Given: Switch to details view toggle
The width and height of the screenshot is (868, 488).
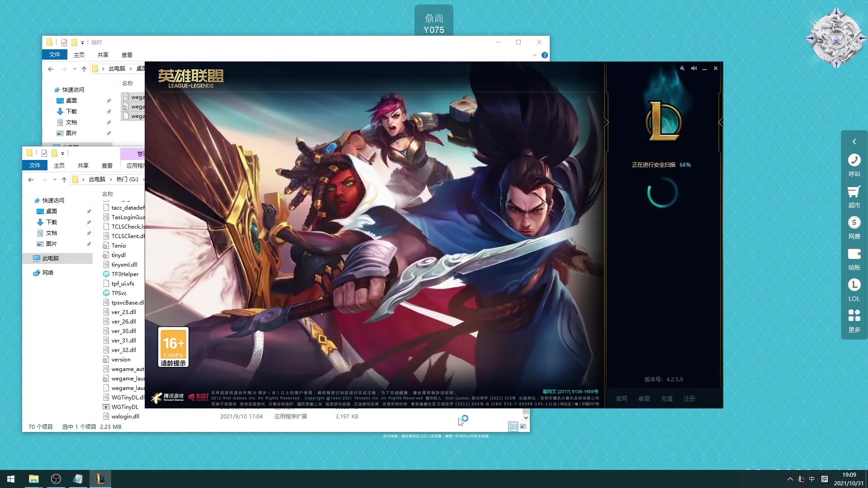Looking at the screenshot, I should [x=513, y=427].
